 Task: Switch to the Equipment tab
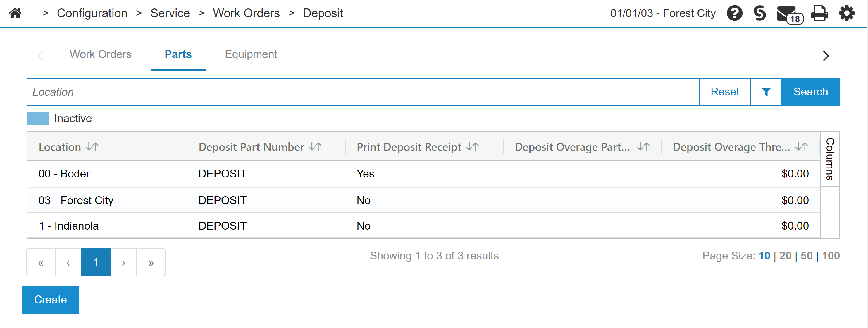click(x=251, y=54)
